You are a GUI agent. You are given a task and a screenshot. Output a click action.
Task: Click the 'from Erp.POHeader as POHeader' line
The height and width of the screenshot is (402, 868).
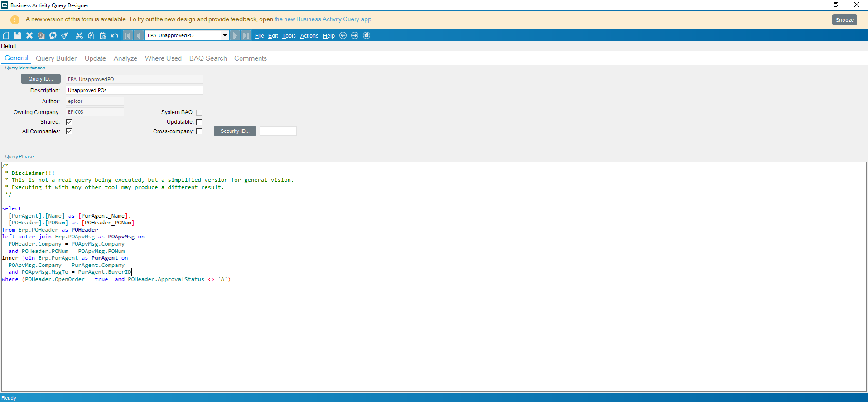(x=50, y=230)
